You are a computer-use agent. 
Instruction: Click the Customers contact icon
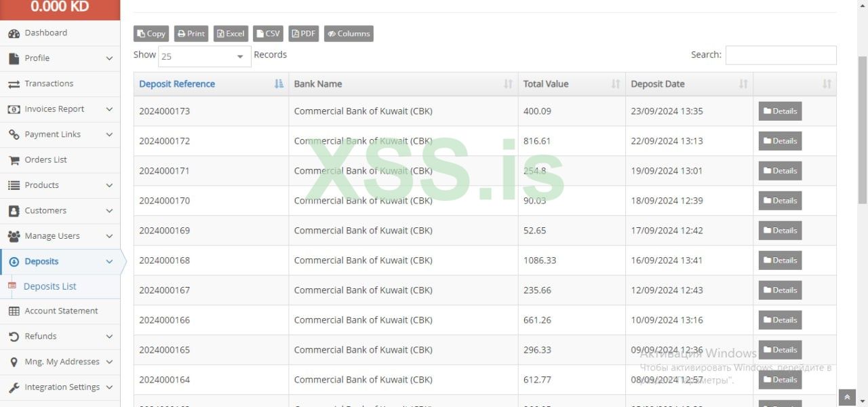14,211
